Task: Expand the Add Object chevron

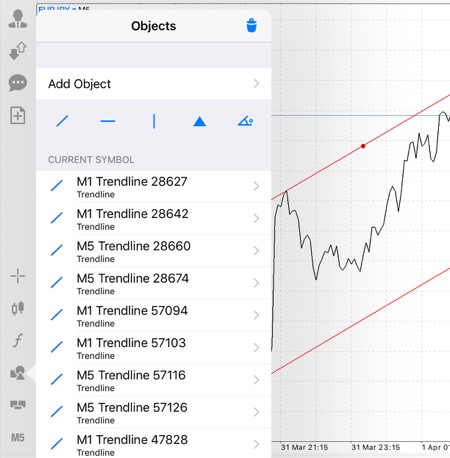Action: click(256, 84)
